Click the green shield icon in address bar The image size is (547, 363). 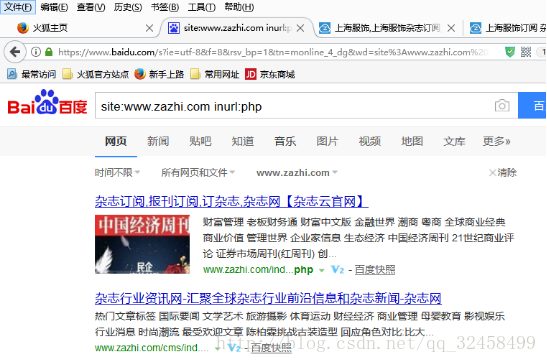tap(510, 52)
